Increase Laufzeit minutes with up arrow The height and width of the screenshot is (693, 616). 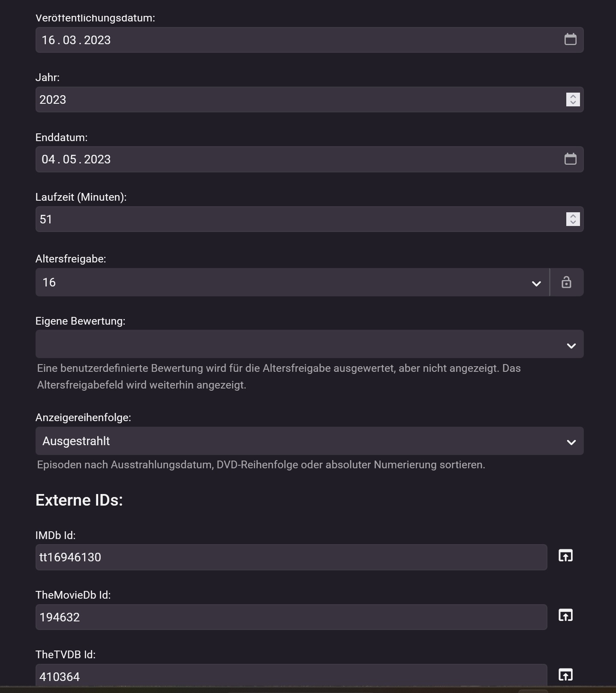tap(573, 216)
